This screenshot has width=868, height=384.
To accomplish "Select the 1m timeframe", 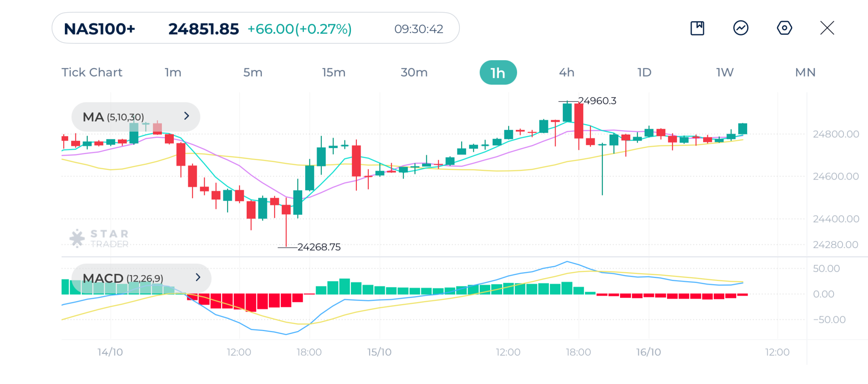I will [173, 72].
